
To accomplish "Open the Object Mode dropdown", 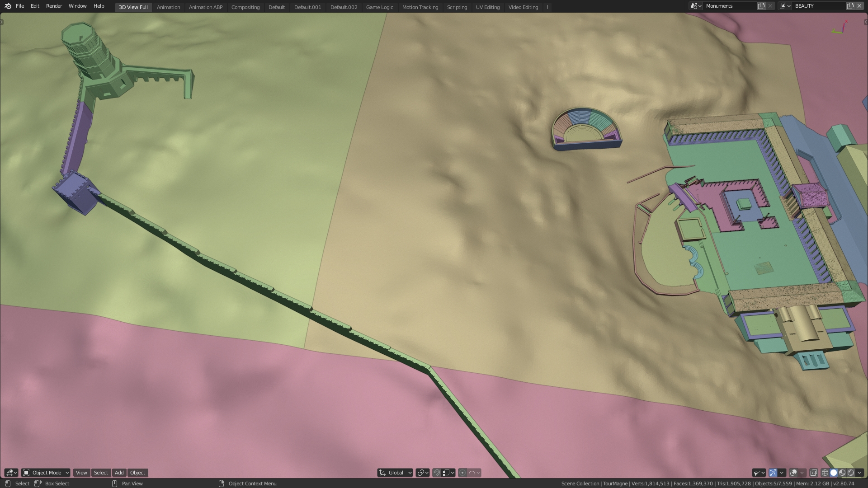I will 46,473.
